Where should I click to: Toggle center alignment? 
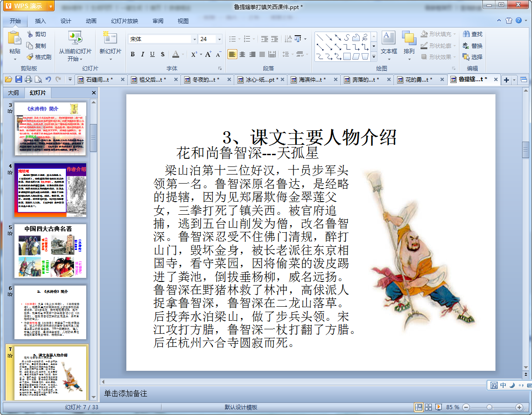[242, 54]
